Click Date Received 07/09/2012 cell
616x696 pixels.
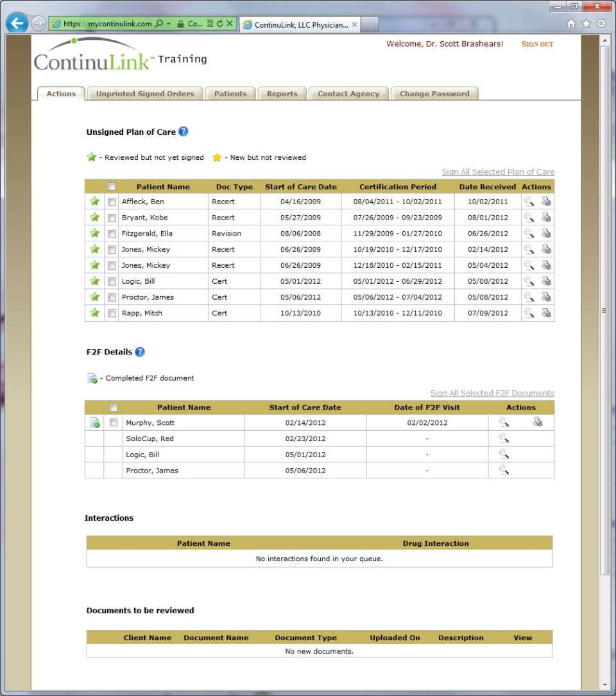pos(488,313)
